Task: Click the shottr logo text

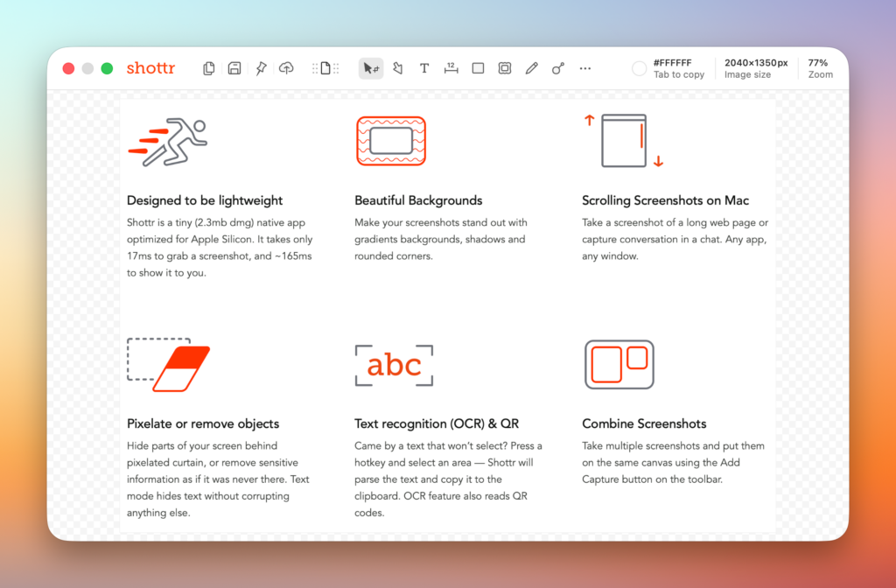Action: tap(150, 68)
